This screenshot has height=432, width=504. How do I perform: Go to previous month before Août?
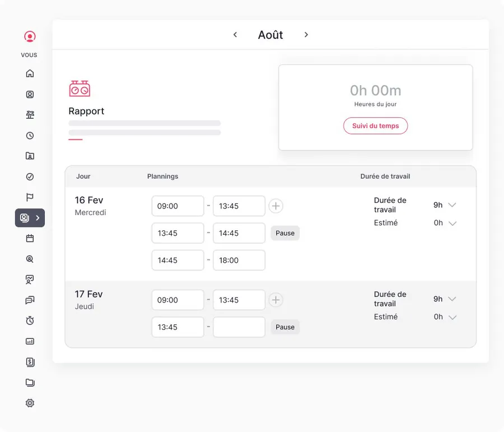[235, 35]
